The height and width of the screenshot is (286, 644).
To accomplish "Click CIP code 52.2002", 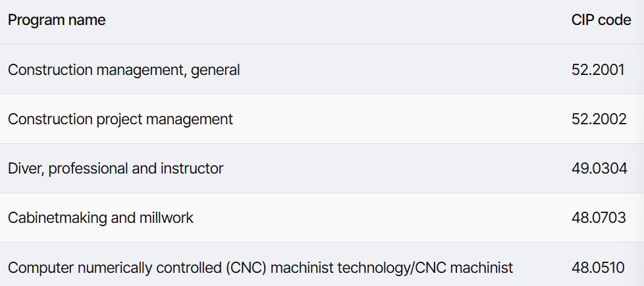I will click(x=599, y=119).
